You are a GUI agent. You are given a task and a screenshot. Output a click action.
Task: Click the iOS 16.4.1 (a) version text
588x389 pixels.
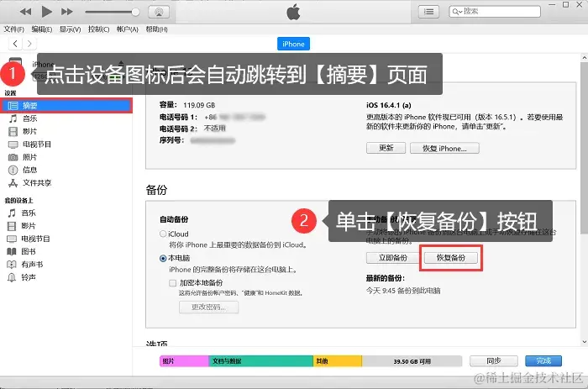(388, 105)
